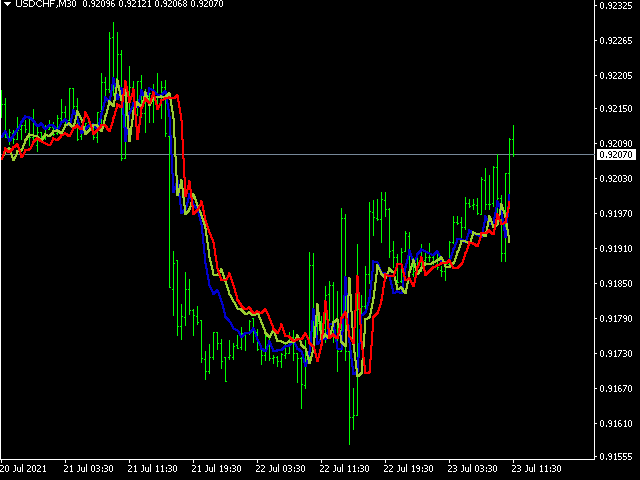Click the 0.91670 price scale label
Screen dimensions: 640x480
616,389
